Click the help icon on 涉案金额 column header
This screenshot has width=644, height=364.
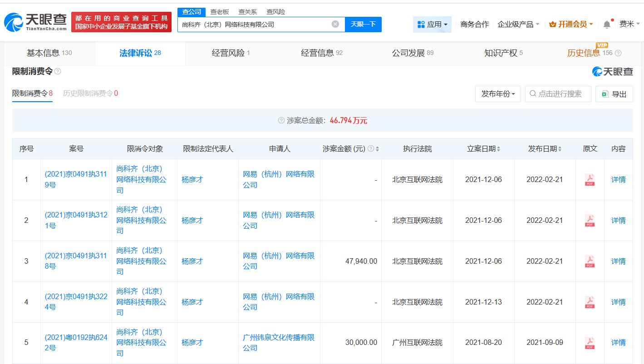coord(371,148)
